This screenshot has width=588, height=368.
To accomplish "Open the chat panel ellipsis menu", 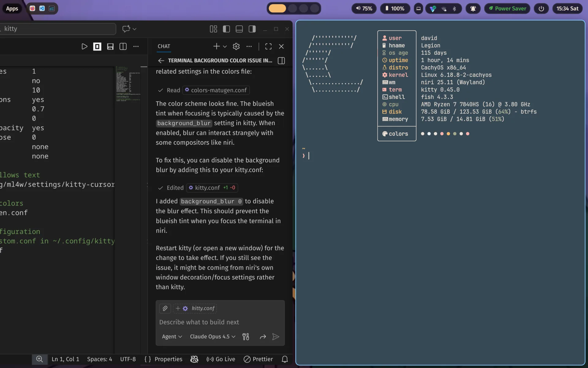I will [249, 46].
